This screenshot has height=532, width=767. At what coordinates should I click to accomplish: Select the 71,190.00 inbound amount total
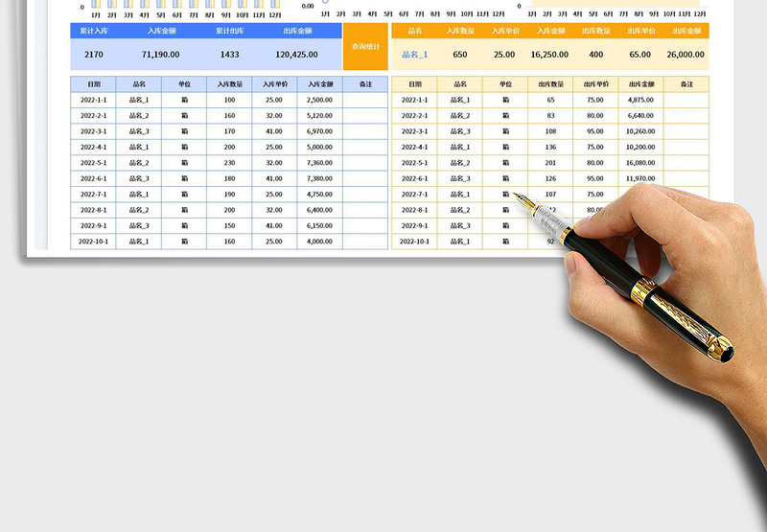click(162, 55)
